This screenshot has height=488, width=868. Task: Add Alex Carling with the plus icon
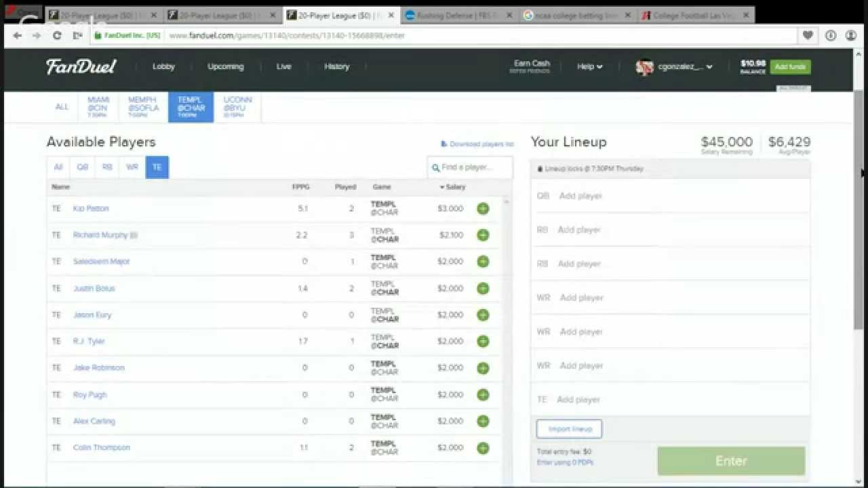(x=483, y=421)
